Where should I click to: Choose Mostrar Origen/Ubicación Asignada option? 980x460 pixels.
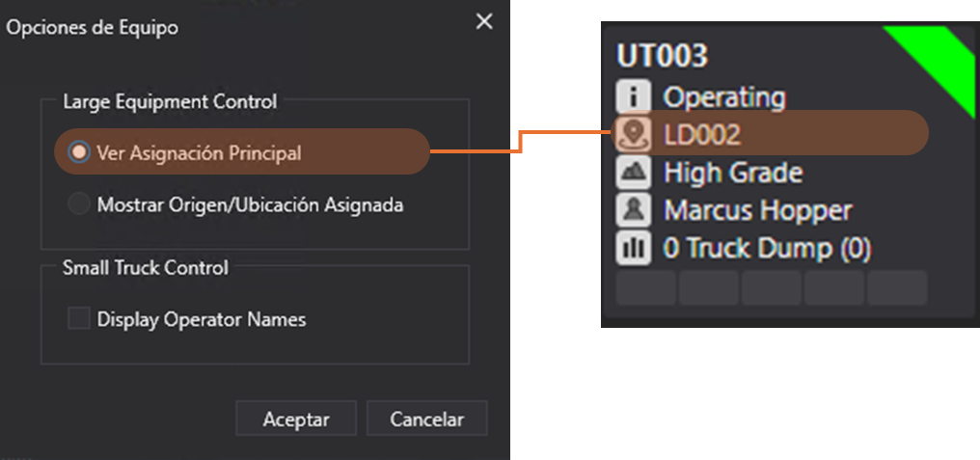[x=79, y=204]
